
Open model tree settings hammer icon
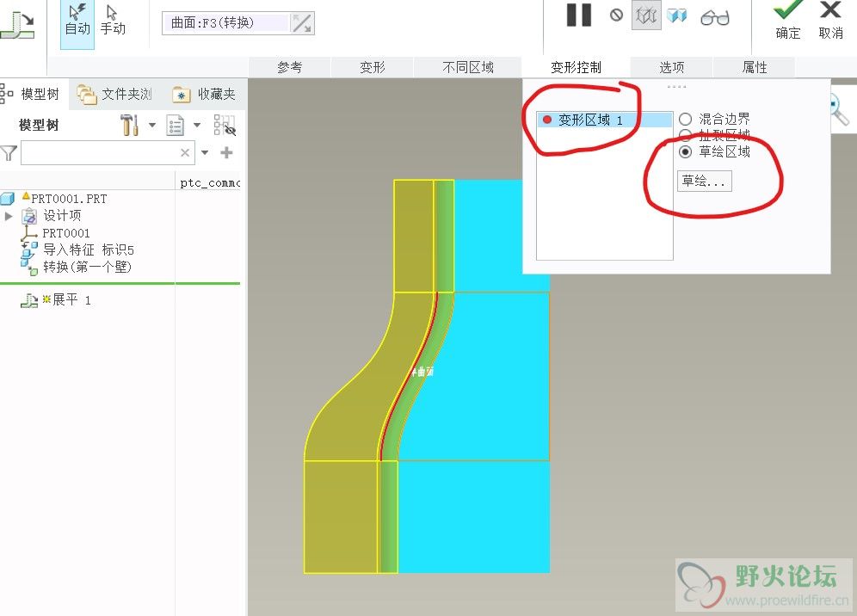130,125
